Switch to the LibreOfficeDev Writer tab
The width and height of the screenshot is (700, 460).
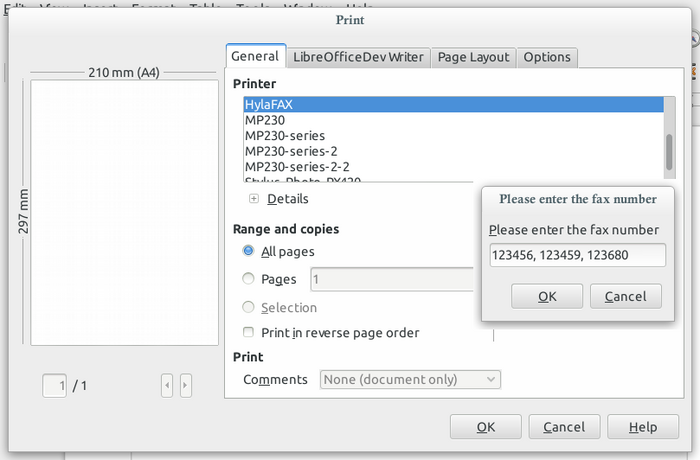point(358,57)
